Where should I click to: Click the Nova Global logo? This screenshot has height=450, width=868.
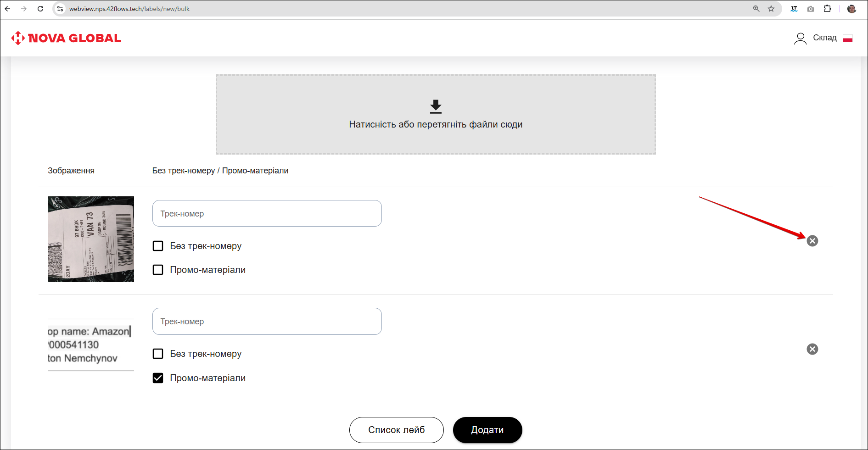(66, 38)
